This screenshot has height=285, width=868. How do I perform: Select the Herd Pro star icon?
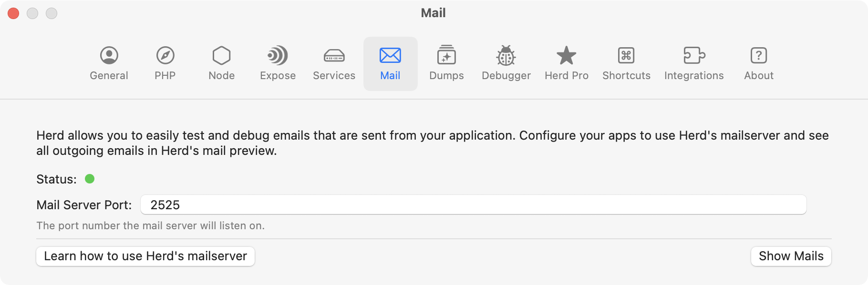tap(566, 56)
